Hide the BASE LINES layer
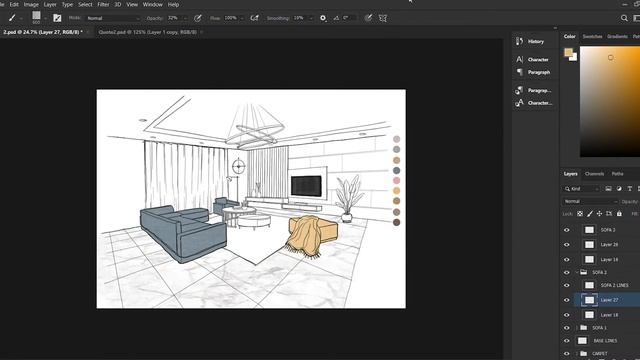Viewport: 640px width, 360px height. (567, 341)
